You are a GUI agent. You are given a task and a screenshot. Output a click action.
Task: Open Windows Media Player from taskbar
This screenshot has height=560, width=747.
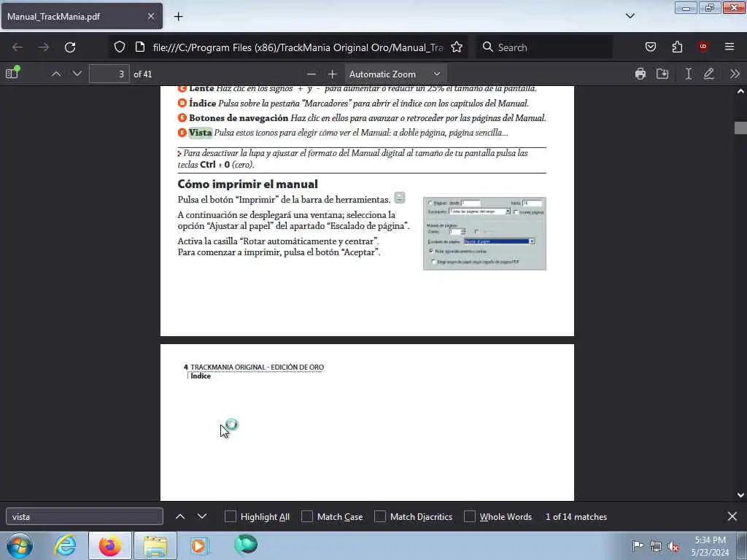[x=199, y=545]
